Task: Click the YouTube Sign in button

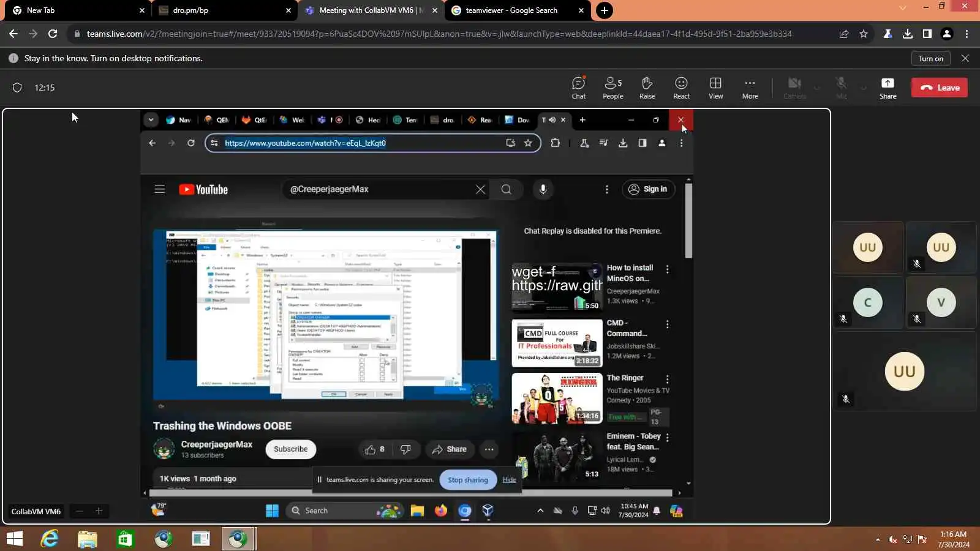Action: (x=649, y=189)
